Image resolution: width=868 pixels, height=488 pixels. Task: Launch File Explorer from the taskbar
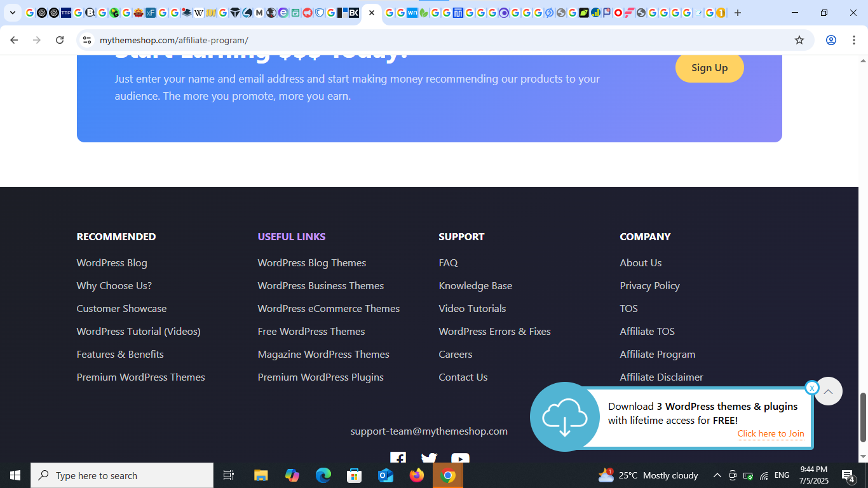261,475
